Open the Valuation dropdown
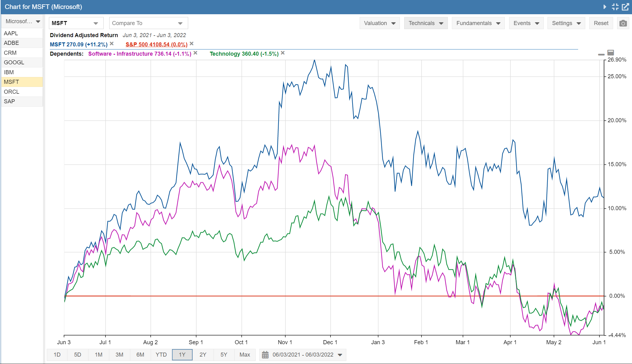 (x=380, y=23)
